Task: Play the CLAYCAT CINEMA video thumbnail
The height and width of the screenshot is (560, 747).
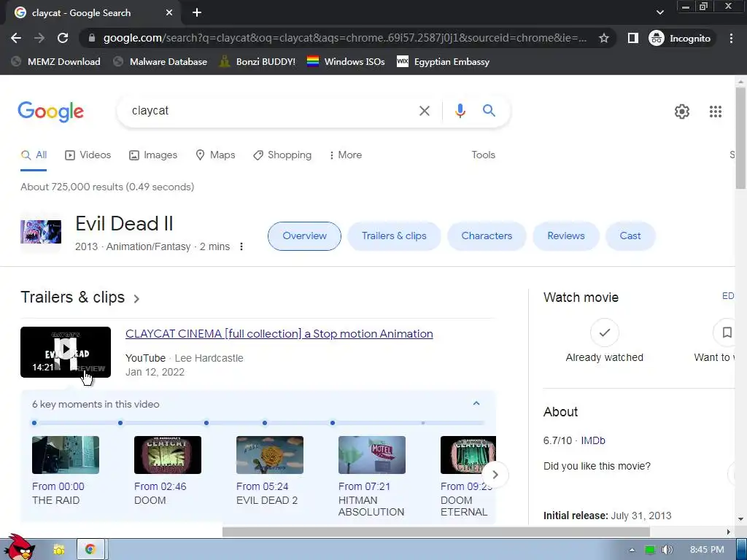Action: (x=66, y=352)
